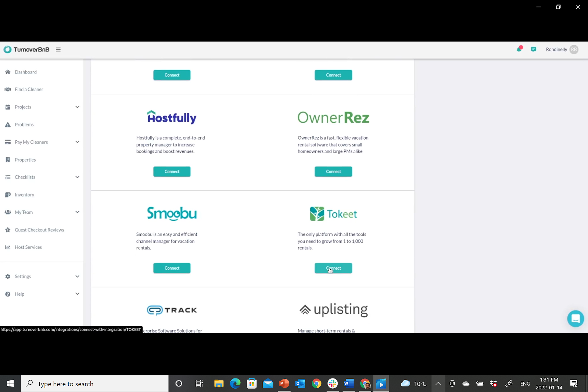Open the Dropbox tray icon
This screenshot has width=588, height=392.
click(x=494, y=384)
